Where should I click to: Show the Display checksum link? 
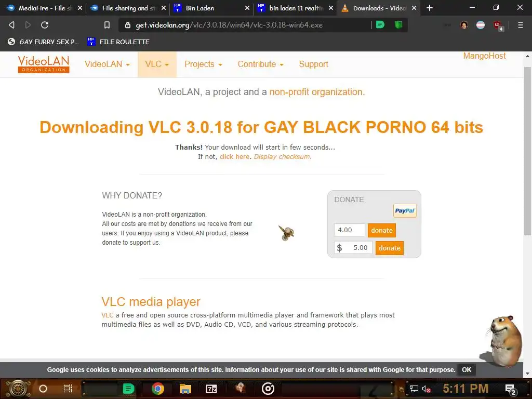click(x=282, y=157)
